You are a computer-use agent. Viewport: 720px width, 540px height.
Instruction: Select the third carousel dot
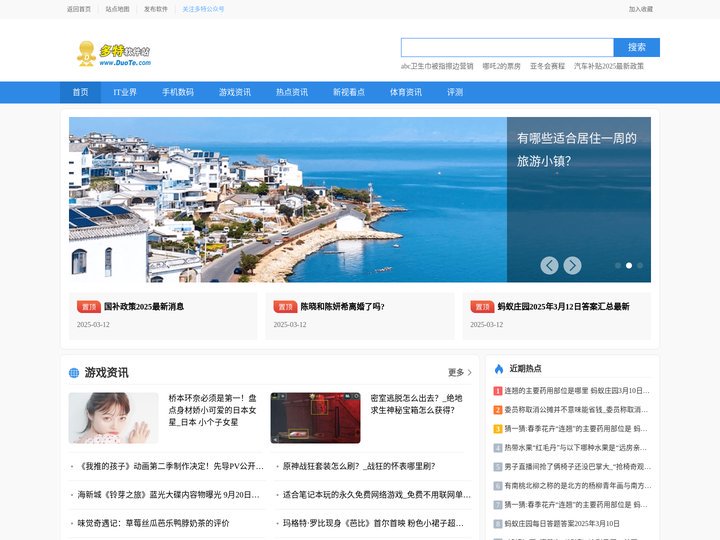(640, 265)
